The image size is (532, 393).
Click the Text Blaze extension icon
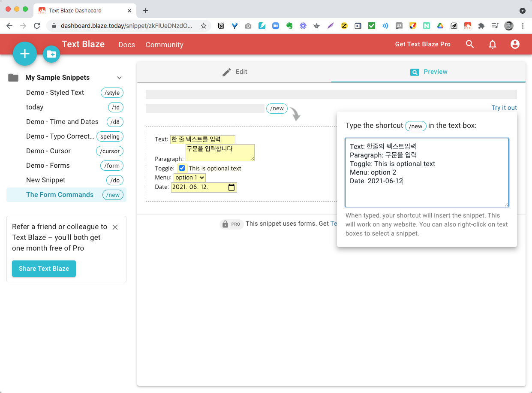pos(468,26)
